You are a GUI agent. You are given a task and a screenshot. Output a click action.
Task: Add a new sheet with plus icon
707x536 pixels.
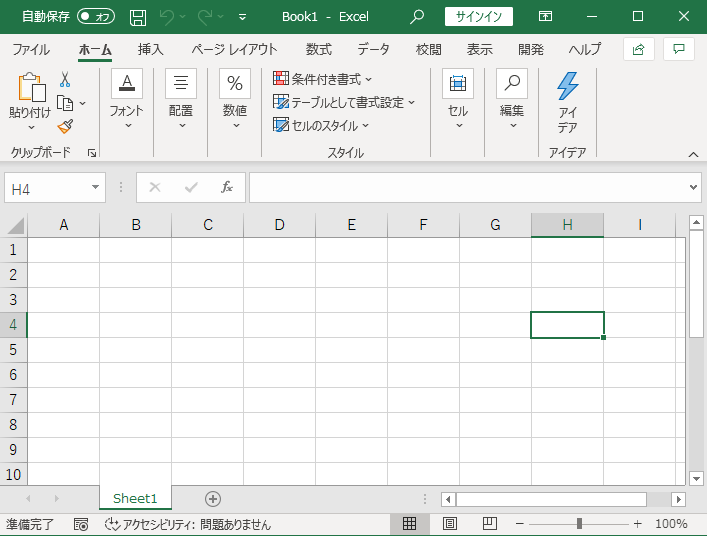212,498
